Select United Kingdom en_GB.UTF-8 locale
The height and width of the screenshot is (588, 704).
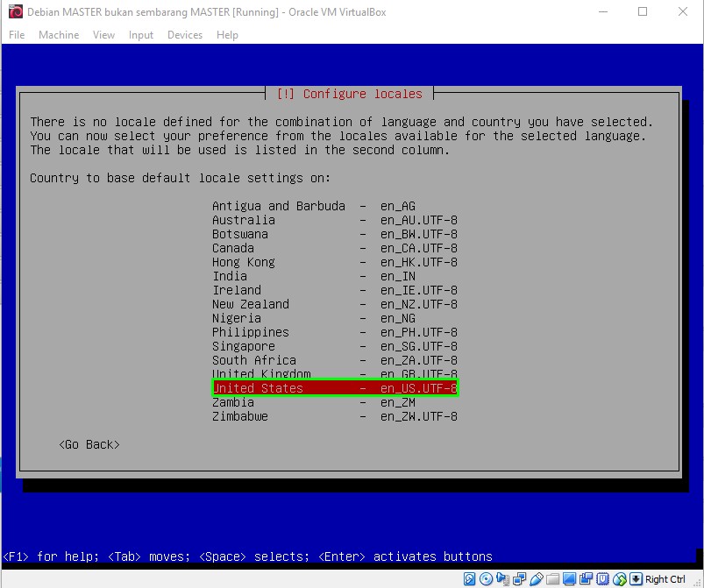coord(335,373)
